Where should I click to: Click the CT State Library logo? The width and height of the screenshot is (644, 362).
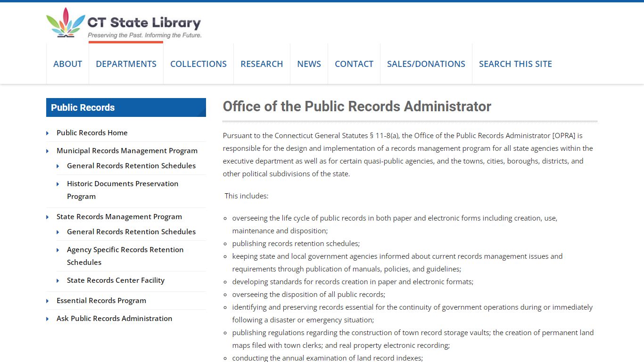pos(124,23)
